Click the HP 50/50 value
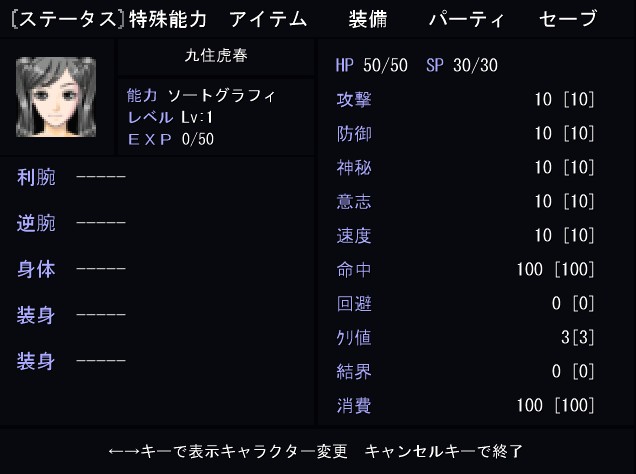The image size is (636, 474). [x=372, y=65]
